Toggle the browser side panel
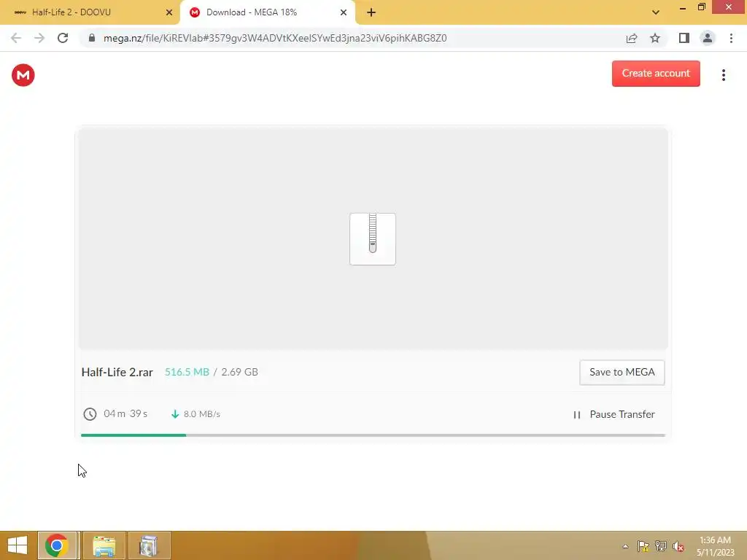The height and width of the screenshot is (560, 747). 684,38
